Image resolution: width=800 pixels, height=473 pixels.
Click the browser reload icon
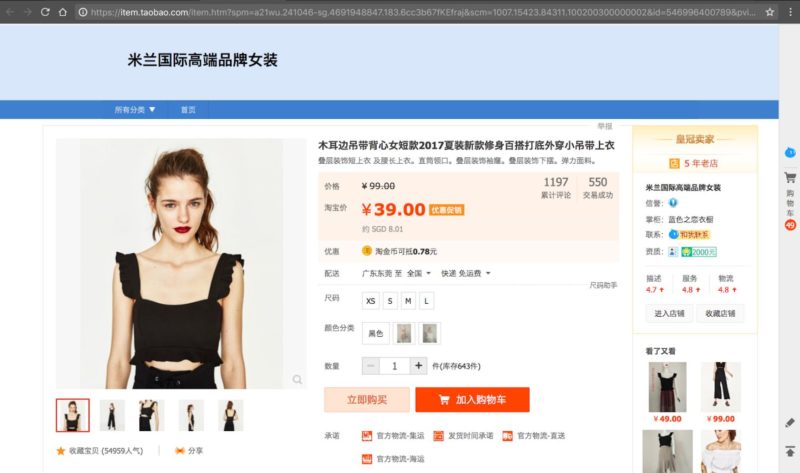point(45,12)
